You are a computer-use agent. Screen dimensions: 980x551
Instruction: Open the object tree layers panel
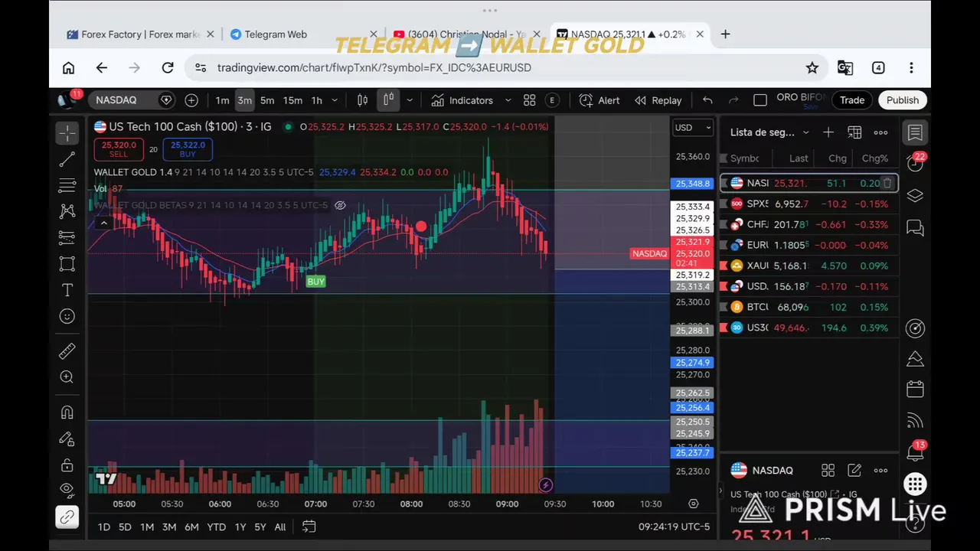point(915,196)
